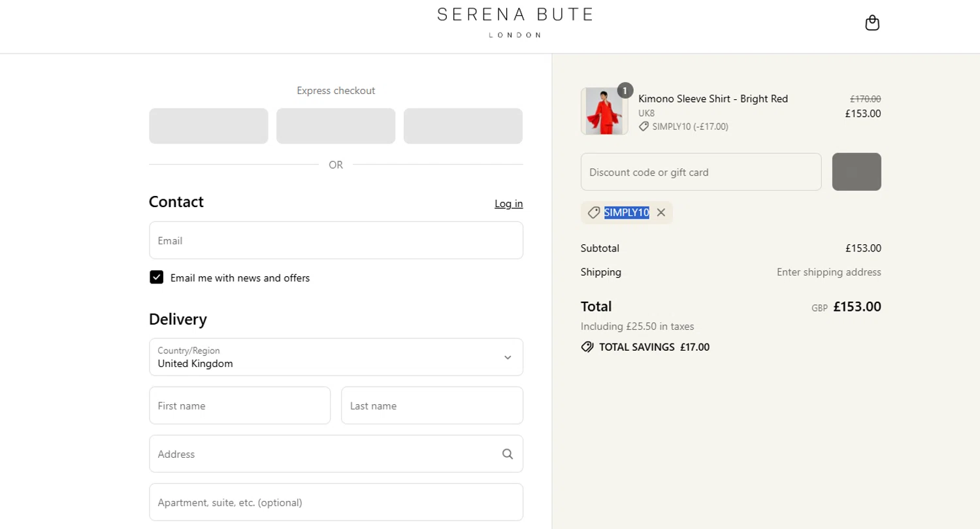Focus the Last name field
The image size is (980, 529).
coord(432,406)
